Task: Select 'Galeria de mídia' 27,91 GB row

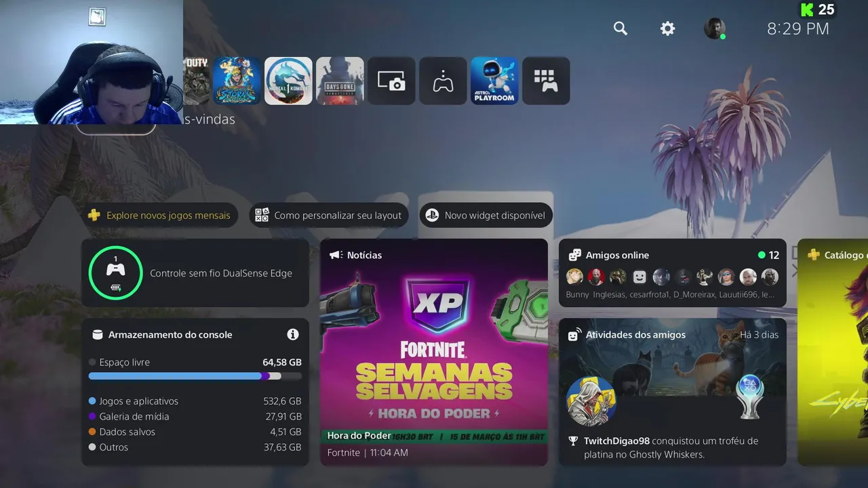Action: [195, 417]
